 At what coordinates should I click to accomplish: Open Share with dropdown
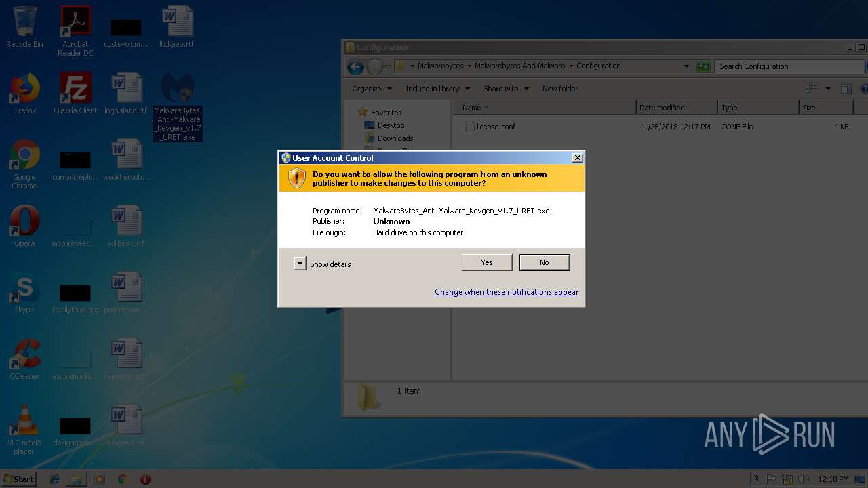(x=505, y=89)
